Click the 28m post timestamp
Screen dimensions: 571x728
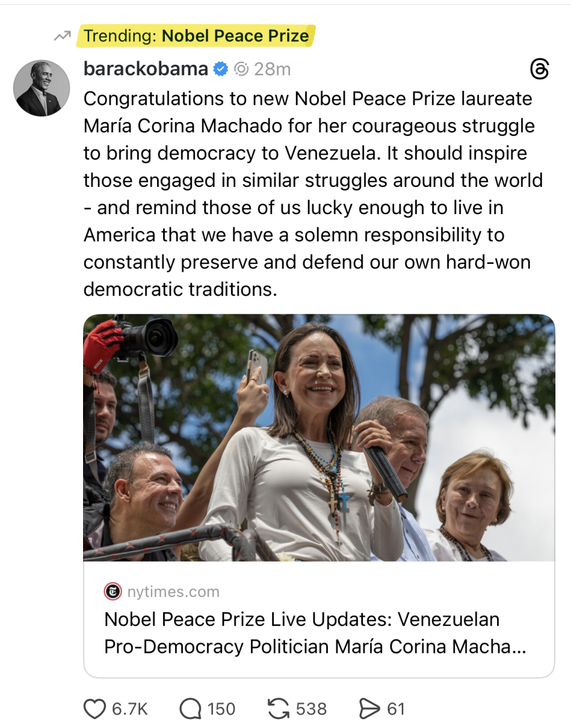coord(272,70)
